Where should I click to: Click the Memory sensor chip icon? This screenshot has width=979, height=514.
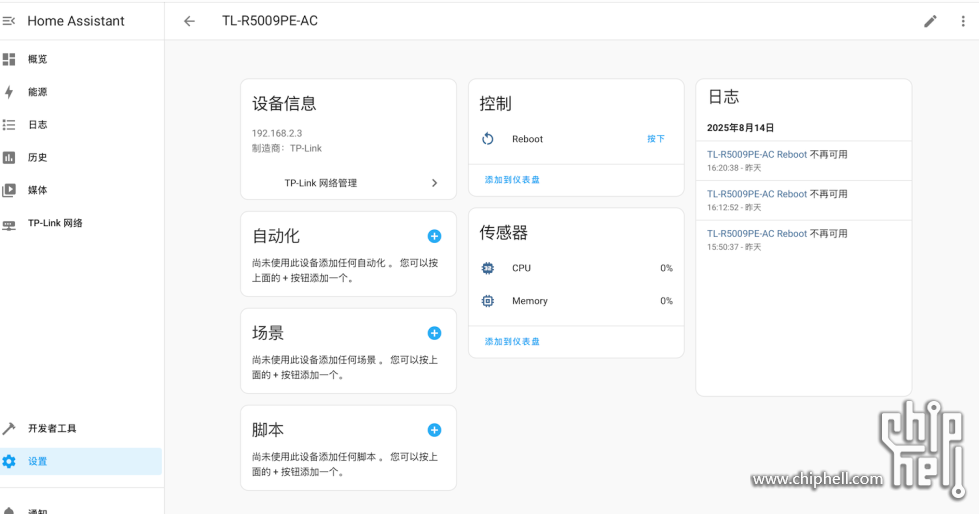[x=488, y=301]
